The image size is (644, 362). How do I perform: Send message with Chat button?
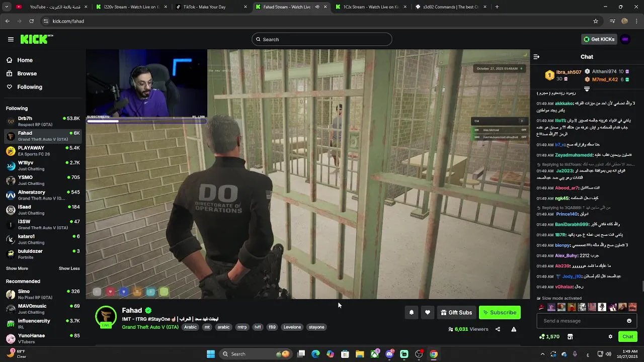pyautogui.click(x=628, y=336)
